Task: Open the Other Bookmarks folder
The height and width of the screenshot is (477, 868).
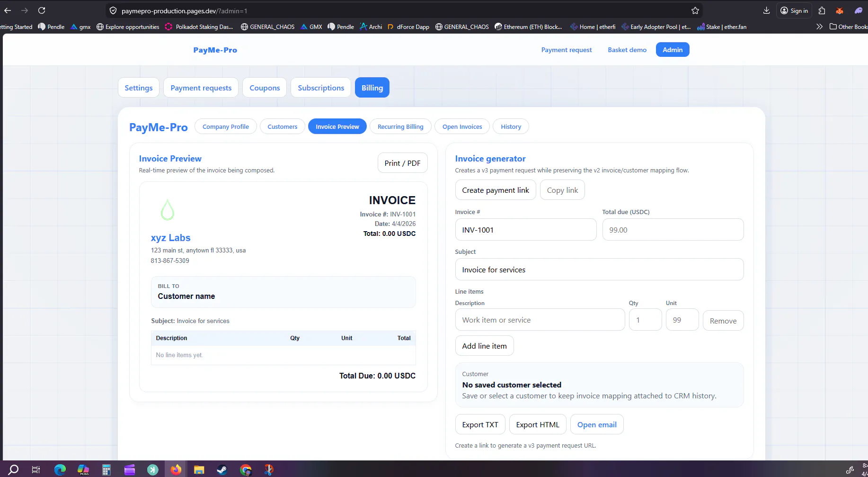Action: tap(849, 27)
